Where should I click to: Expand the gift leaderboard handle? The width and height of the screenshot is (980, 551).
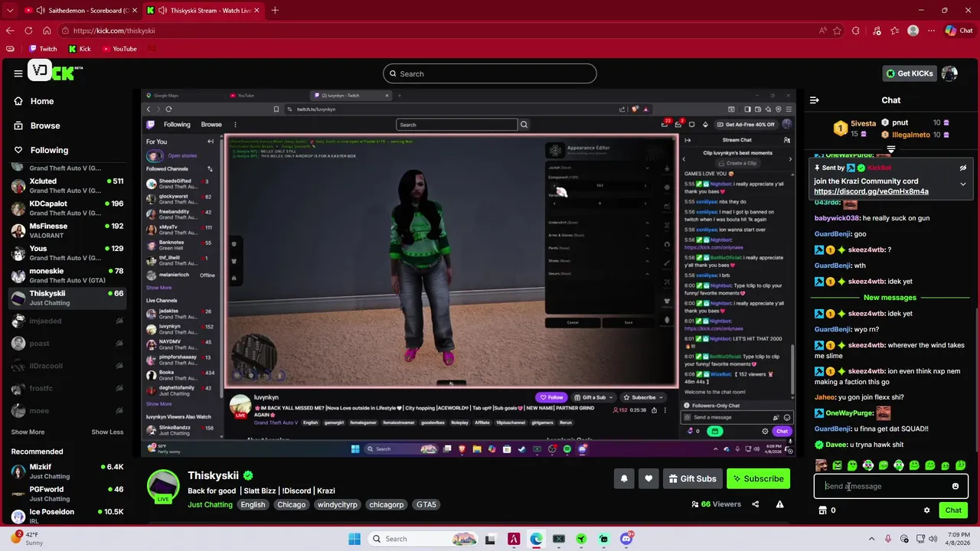891,149
